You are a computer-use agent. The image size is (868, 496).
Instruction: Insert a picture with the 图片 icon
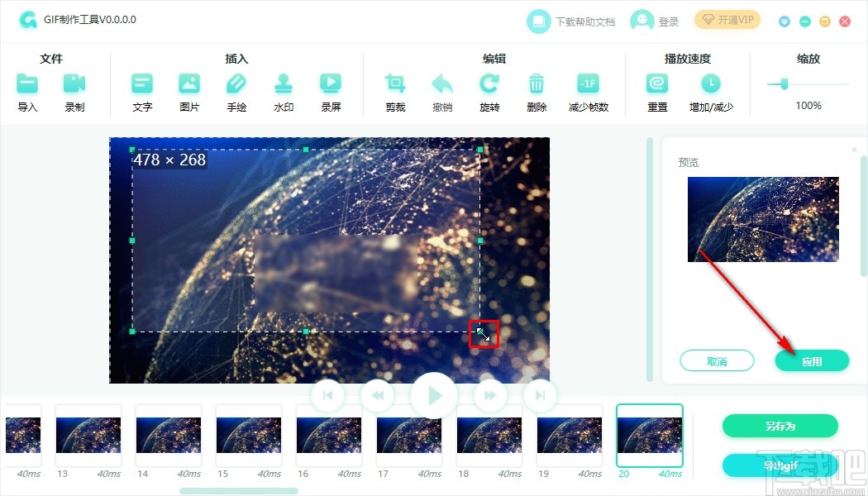(189, 83)
